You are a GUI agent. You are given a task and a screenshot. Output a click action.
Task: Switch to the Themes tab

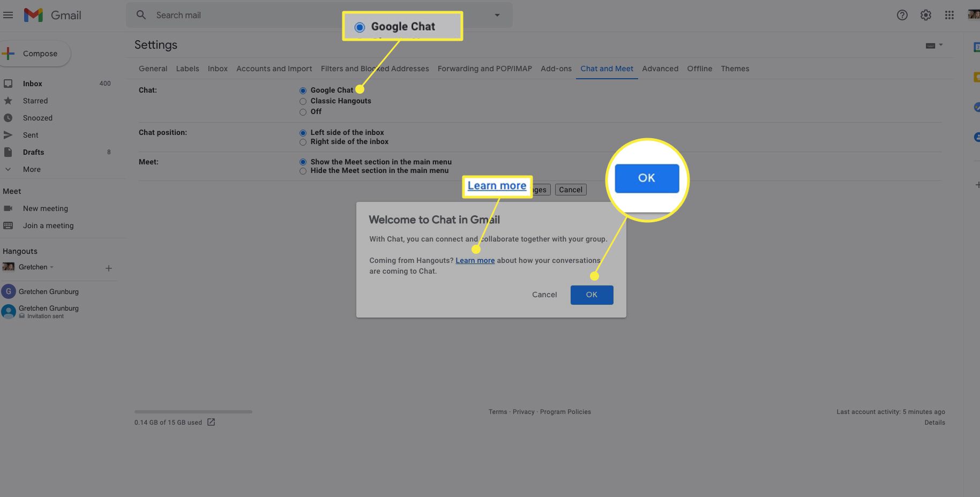coord(735,69)
